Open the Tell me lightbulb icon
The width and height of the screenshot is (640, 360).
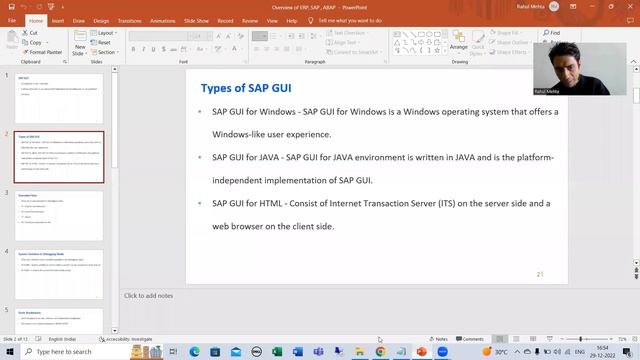[310, 20]
